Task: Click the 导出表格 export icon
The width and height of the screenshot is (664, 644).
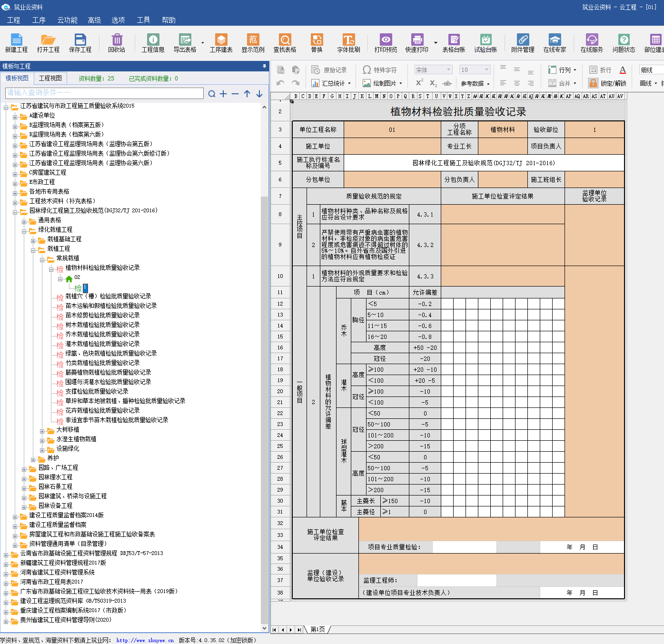Action: coord(185,43)
